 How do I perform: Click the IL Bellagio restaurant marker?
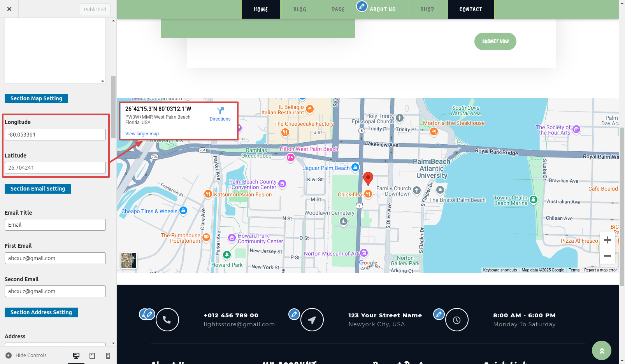point(310,109)
